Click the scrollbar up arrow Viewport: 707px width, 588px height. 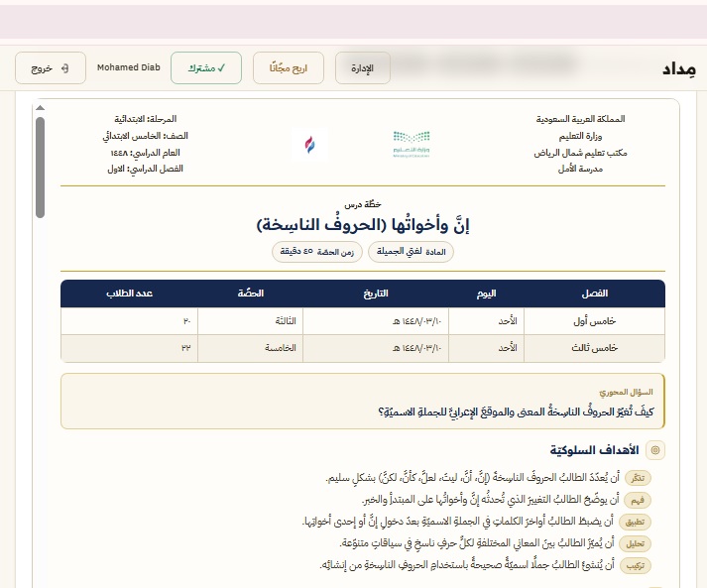coord(40,108)
